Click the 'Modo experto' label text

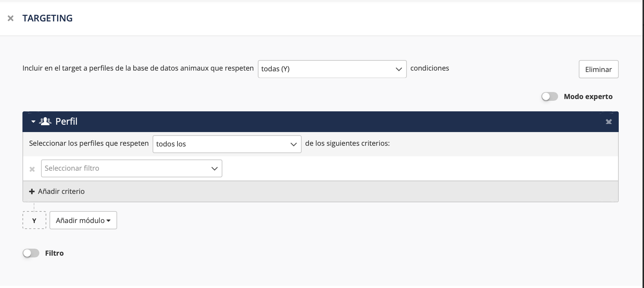[588, 97]
